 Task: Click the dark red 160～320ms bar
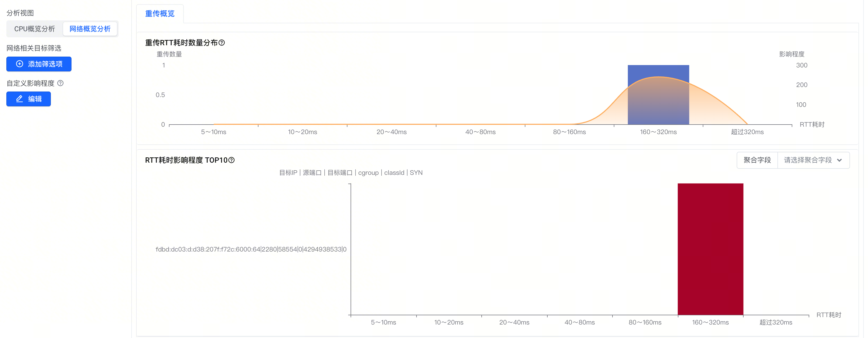710,249
